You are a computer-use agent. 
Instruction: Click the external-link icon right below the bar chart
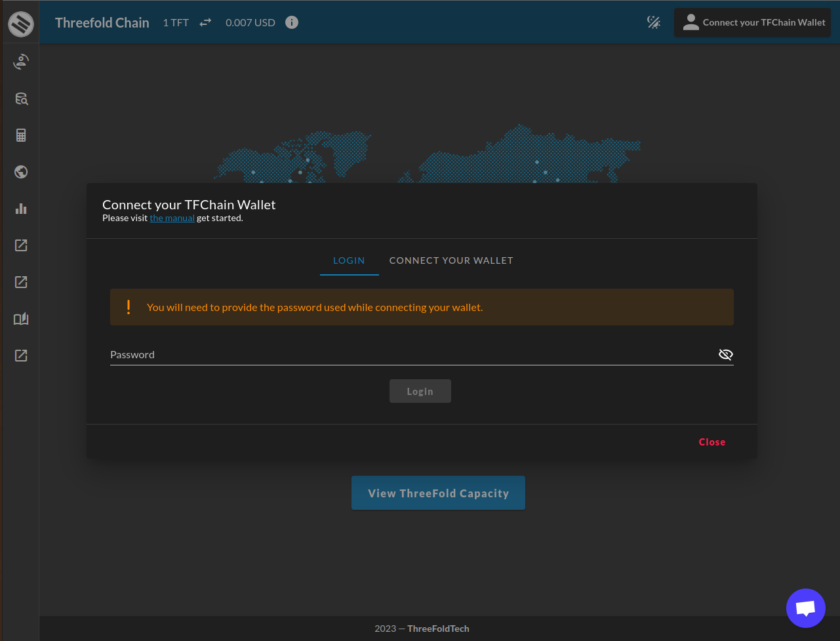click(x=21, y=245)
